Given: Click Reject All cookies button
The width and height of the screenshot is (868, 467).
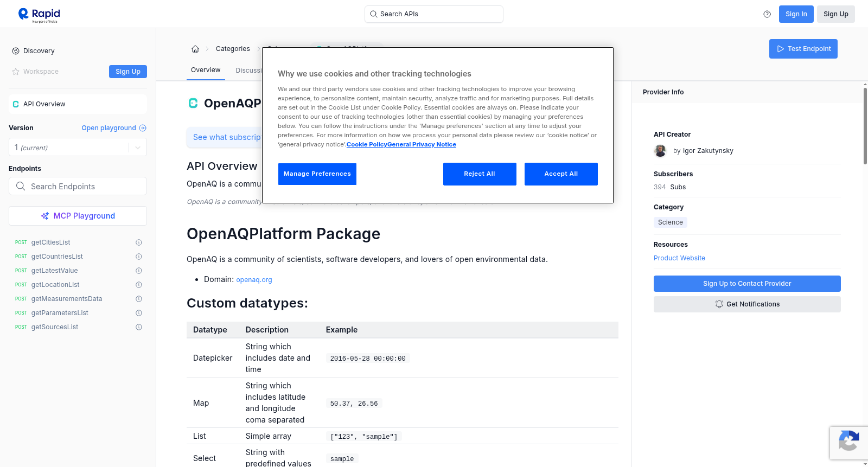Looking at the screenshot, I should click(x=480, y=174).
